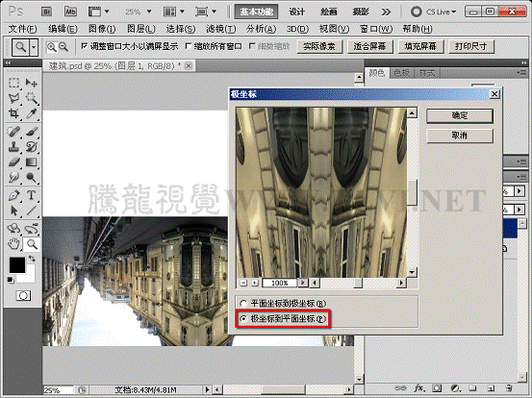The height and width of the screenshot is (398, 532).
Task: Switch to the 颜色 panel tab
Action: tap(376, 72)
